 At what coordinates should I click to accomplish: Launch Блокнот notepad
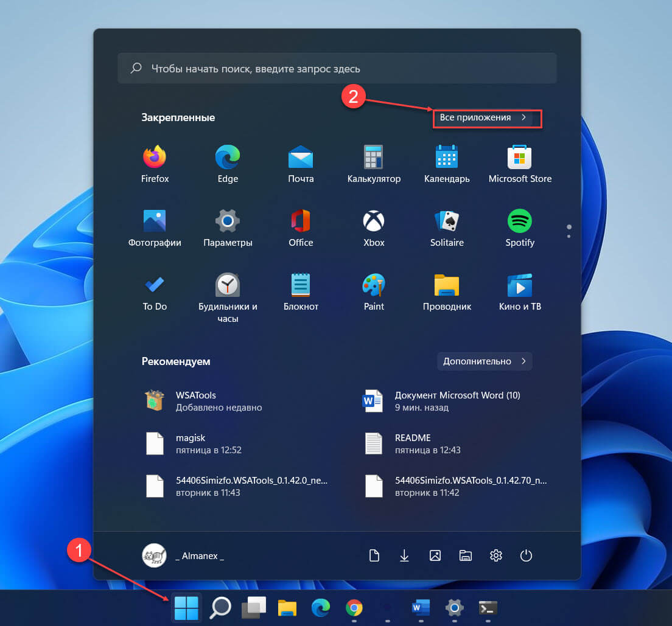click(x=301, y=292)
